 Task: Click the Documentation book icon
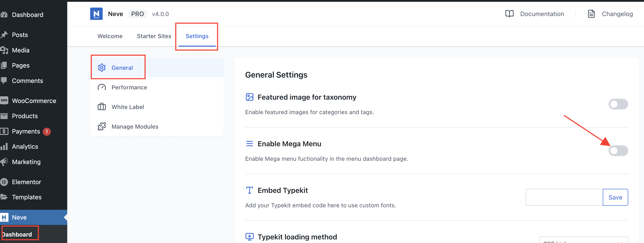point(509,14)
